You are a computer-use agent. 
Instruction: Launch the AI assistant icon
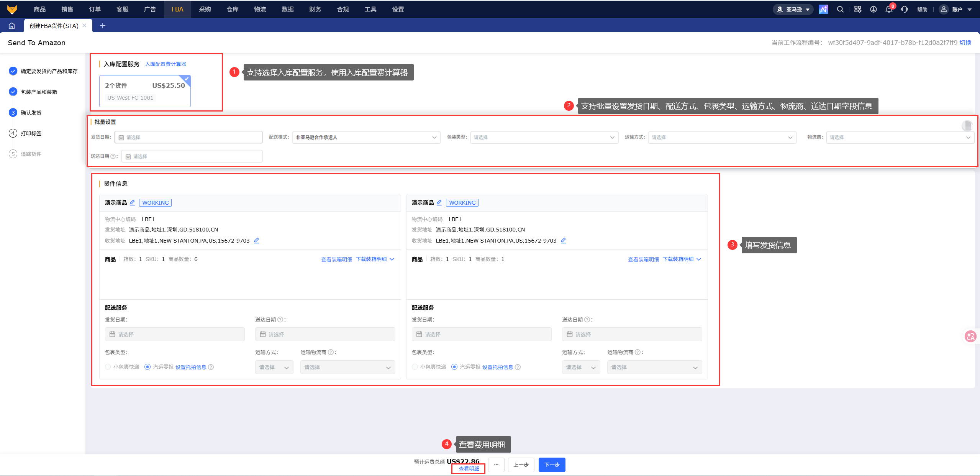click(823, 9)
